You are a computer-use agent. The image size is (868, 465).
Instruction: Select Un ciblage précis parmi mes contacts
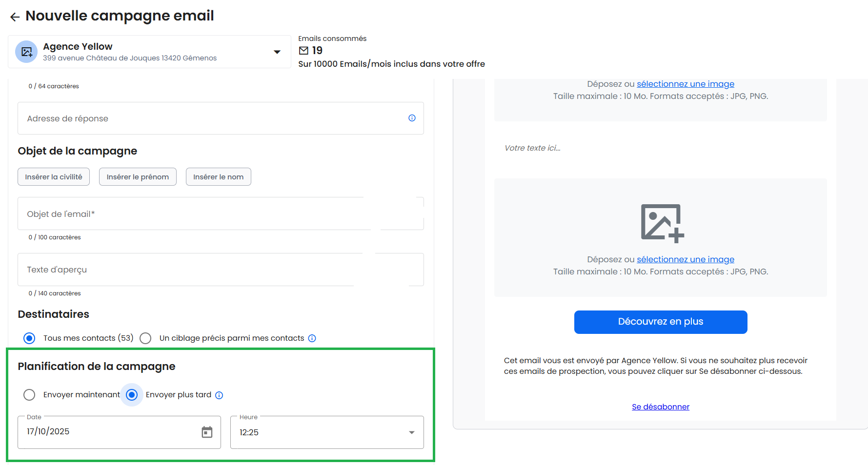pos(145,338)
